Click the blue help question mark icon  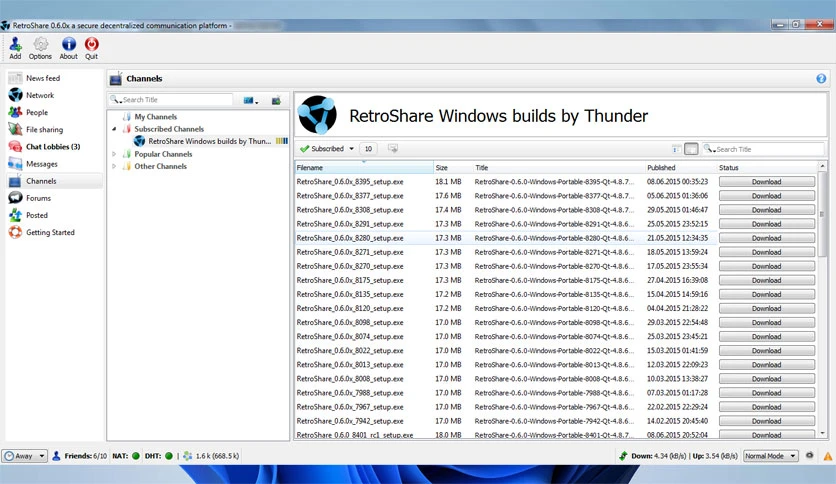pyautogui.click(x=821, y=79)
